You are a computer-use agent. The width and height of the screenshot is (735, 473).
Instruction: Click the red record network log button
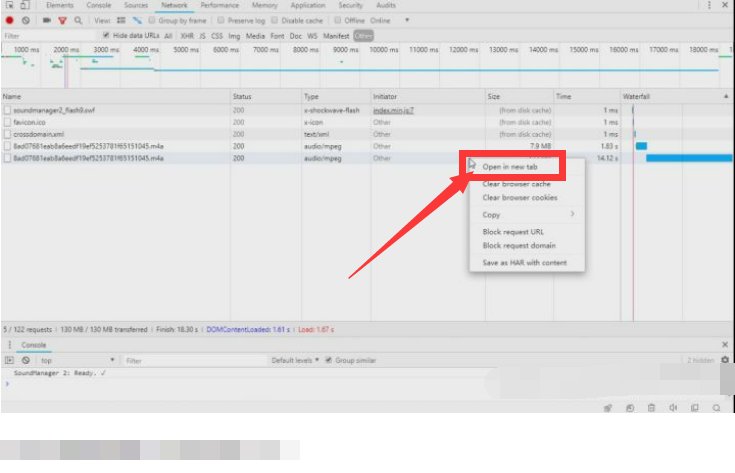(x=10, y=20)
